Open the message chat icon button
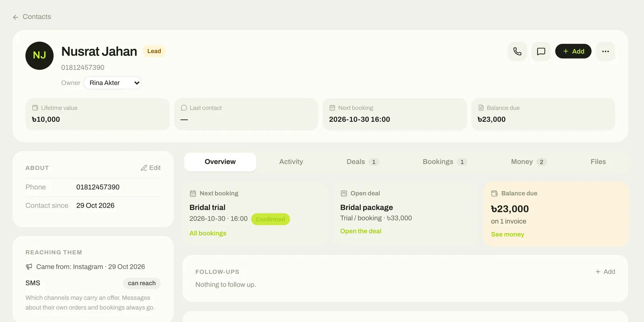The image size is (644, 322). point(541,52)
